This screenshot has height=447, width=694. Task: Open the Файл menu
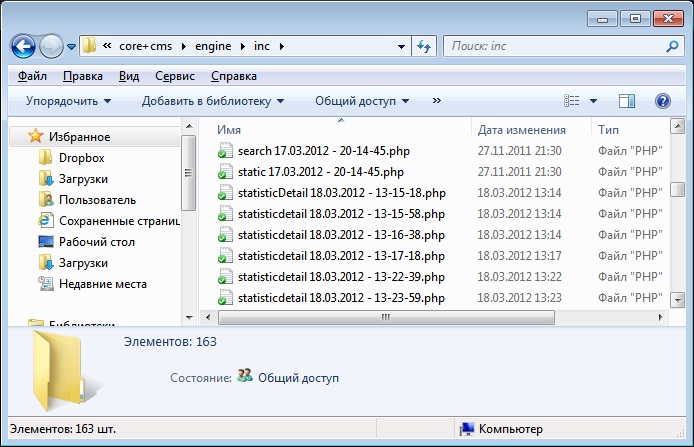point(32,76)
